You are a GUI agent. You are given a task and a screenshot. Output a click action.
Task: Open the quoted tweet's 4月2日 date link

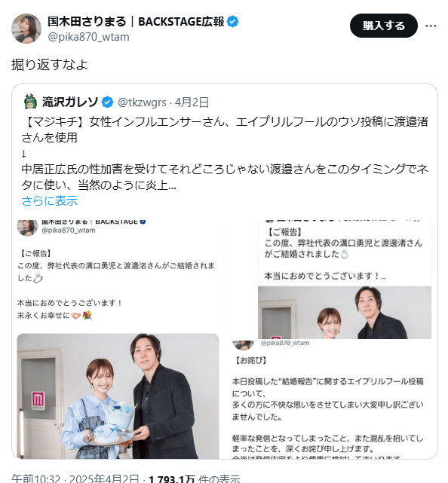tap(192, 102)
